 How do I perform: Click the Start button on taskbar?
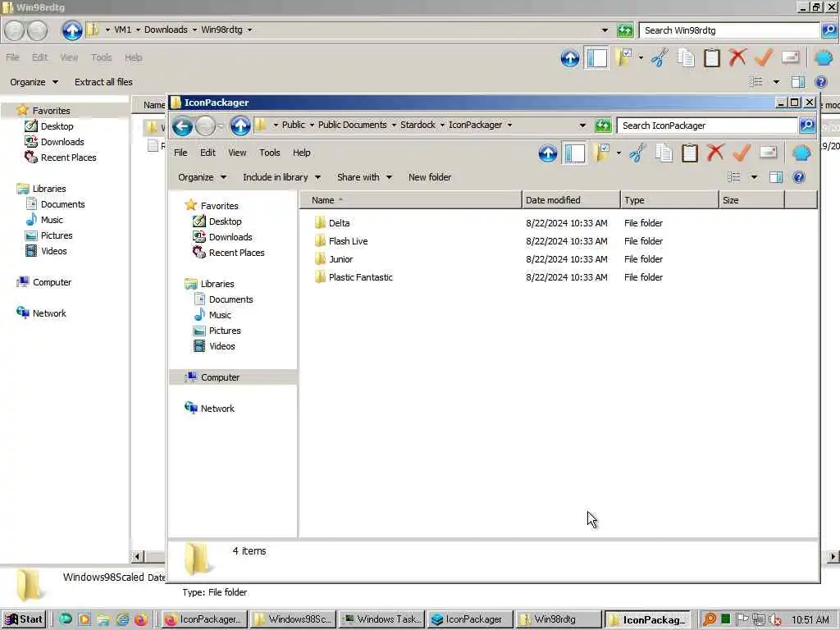24,619
